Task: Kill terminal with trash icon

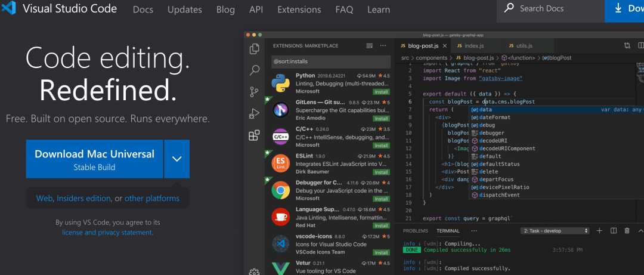Action: [627, 231]
